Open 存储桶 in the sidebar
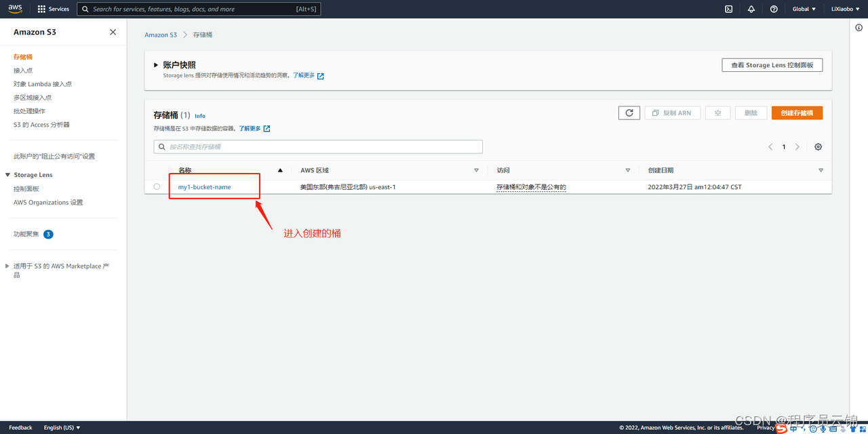868x434 pixels. [23, 57]
